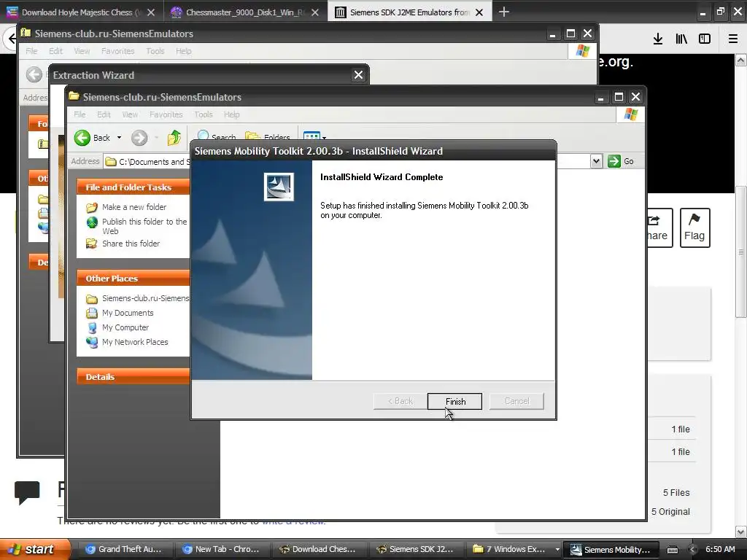Click Finish in InstallShield Wizard
This screenshot has width=747, height=560.
(454, 402)
